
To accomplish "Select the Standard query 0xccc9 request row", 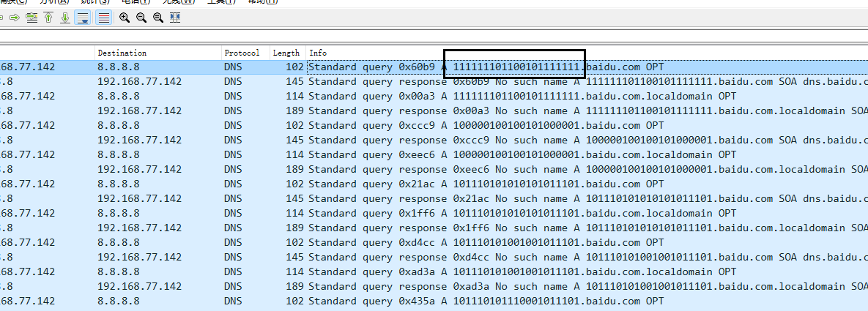I will click(434, 126).
